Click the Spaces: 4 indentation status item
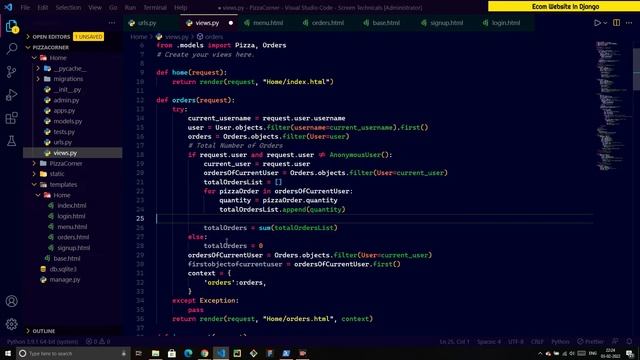640x360 pixels. (x=489, y=342)
